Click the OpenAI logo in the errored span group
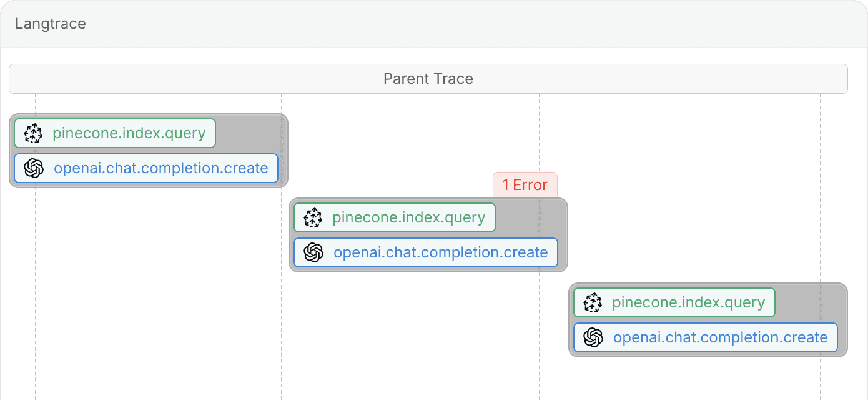The width and height of the screenshot is (868, 400). [313, 252]
